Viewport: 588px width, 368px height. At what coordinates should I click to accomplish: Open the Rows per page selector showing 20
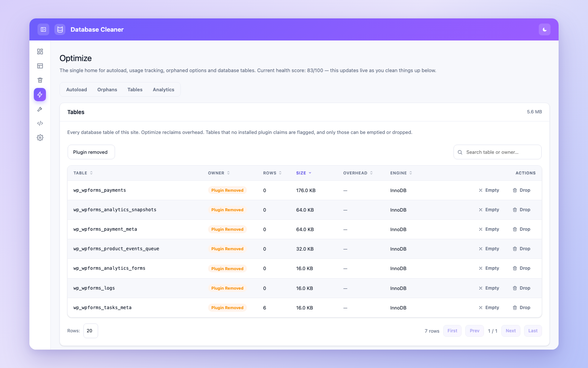[91, 331]
